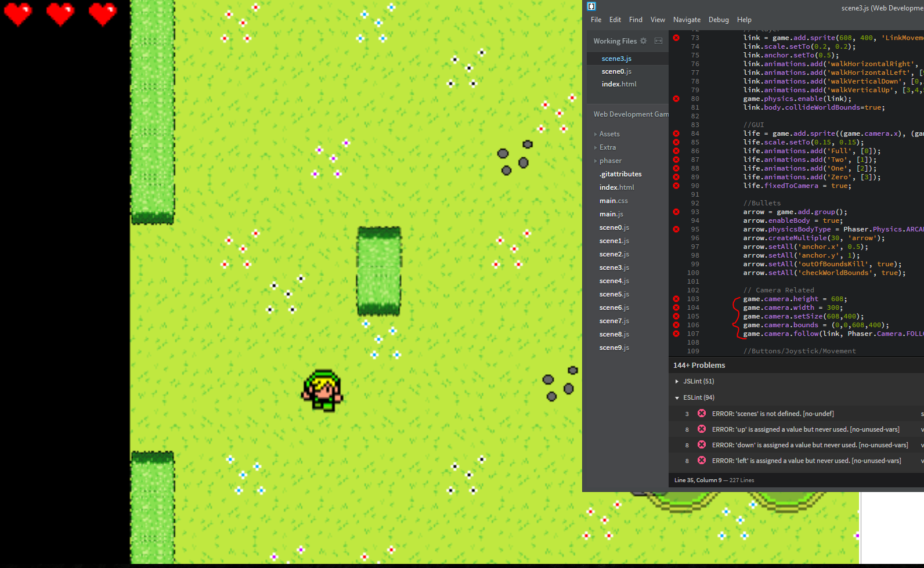Click the error marker on line 80

676,99
